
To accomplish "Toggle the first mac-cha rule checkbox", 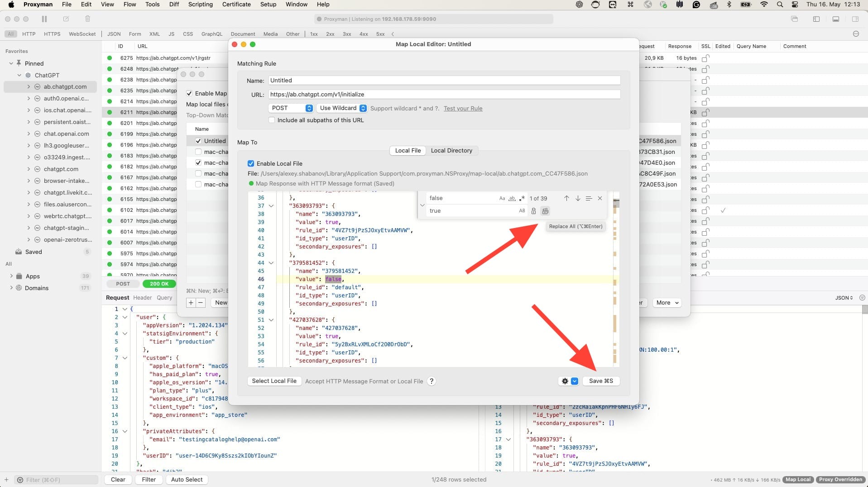I will (198, 152).
